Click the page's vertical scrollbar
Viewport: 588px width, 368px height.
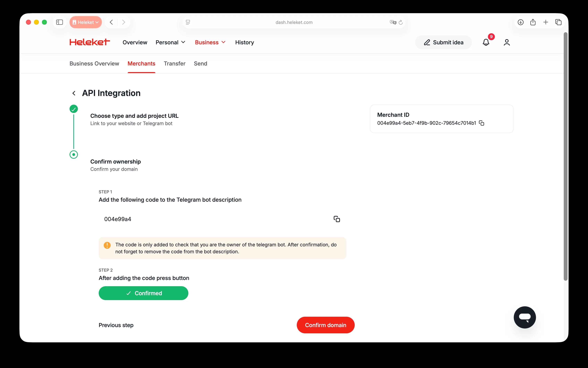(x=565, y=156)
